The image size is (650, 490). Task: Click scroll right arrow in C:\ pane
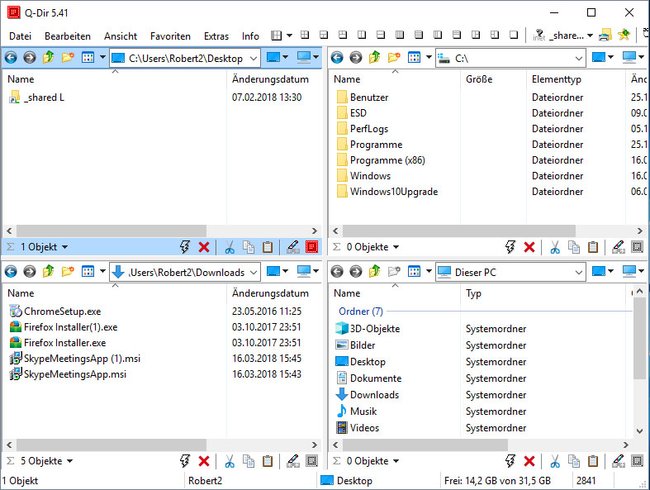[x=640, y=231]
